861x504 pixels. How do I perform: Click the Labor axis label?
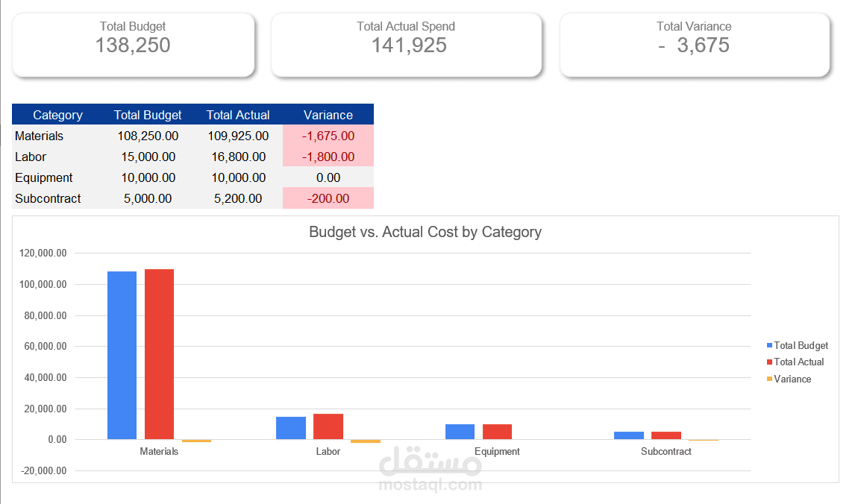pos(328,451)
